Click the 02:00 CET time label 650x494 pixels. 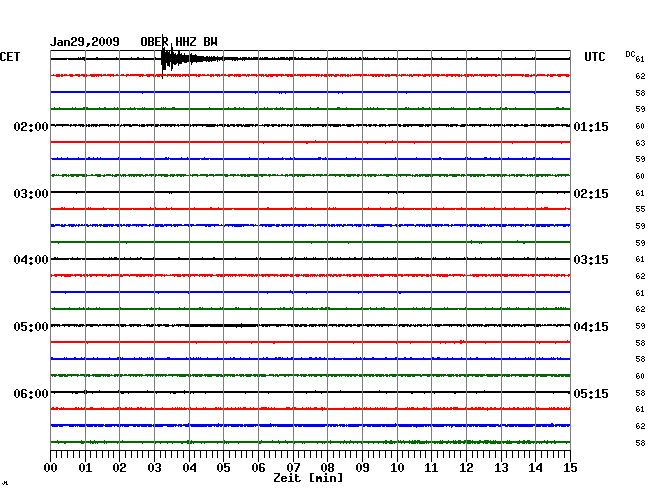pyautogui.click(x=31, y=126)
